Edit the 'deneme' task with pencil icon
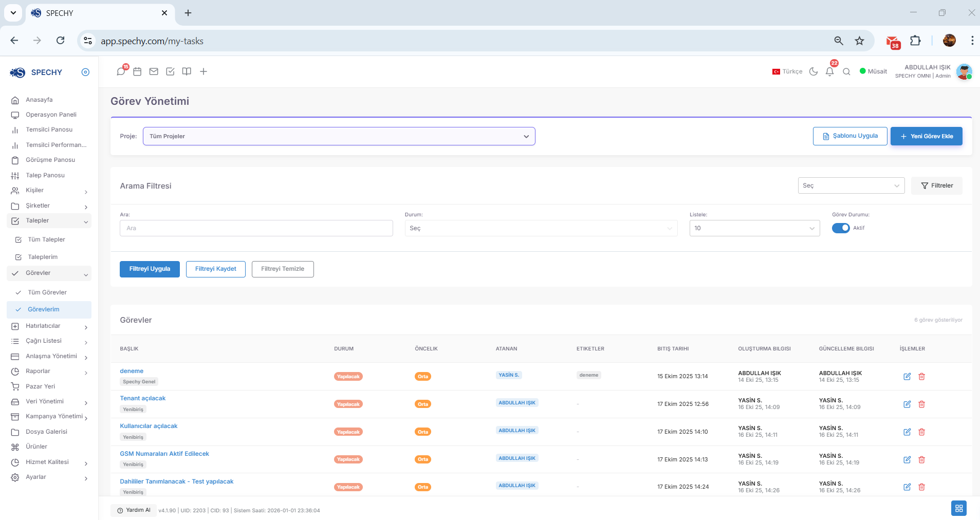Screen dimensions: 980x520 tap(907, 377)
